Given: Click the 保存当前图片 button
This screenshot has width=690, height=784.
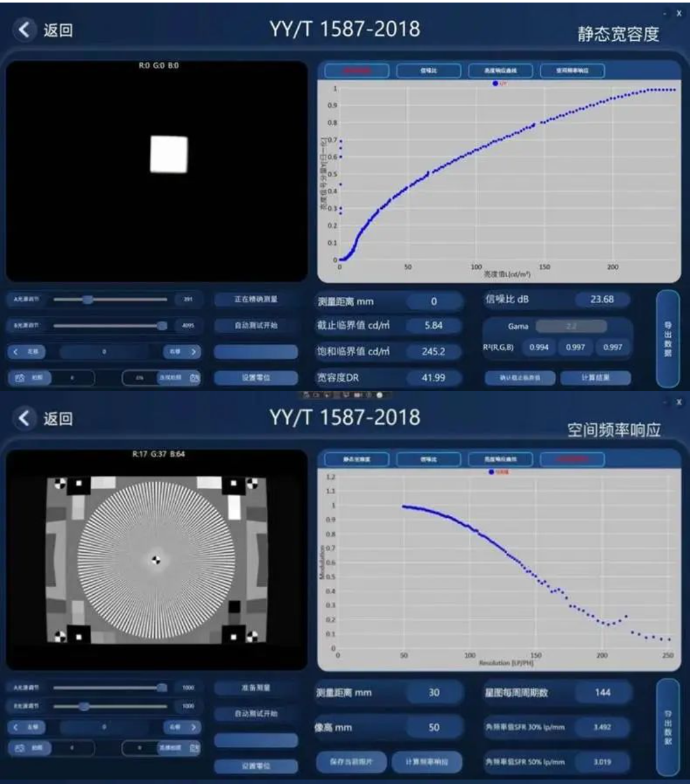Looking at the screenshot, I should point(351,761).
